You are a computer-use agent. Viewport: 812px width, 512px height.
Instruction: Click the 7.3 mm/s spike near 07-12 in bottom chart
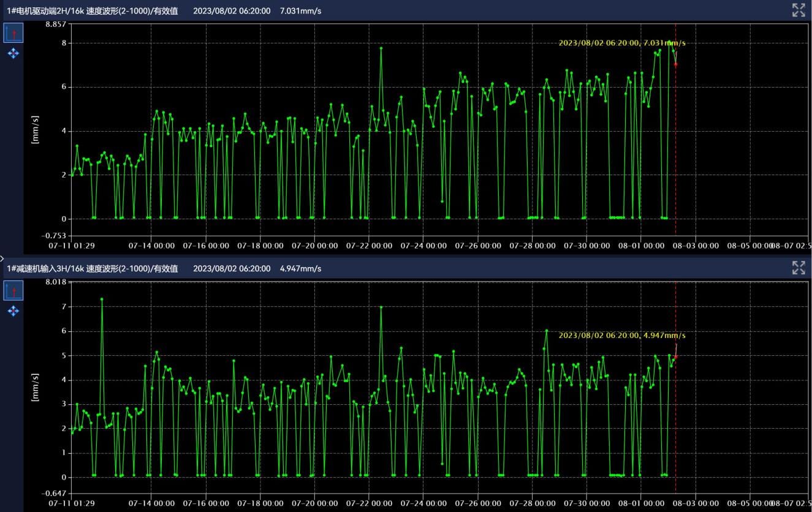(102, 299)
